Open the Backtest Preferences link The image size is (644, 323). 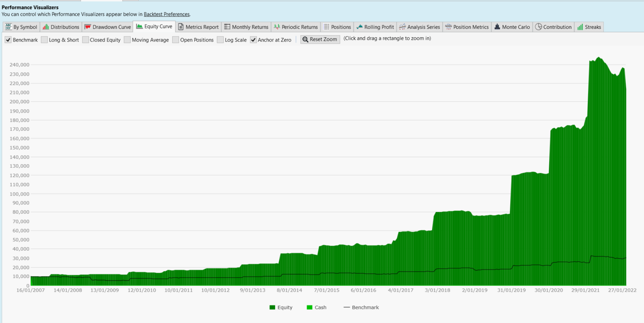(x=167, y=14)
